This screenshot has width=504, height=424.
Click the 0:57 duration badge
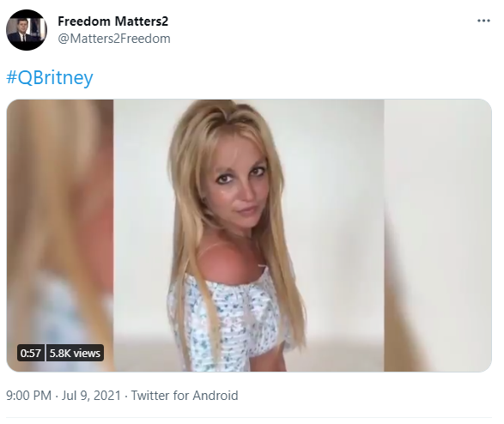coord(31,353)
